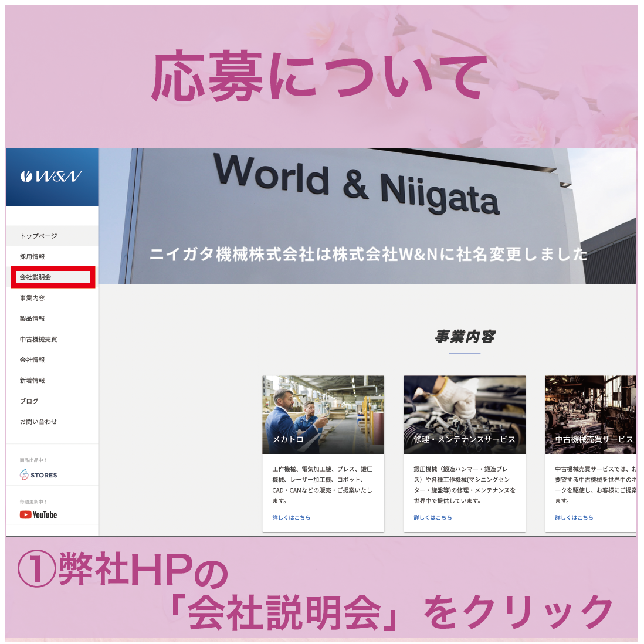644x644 pixels.
Task: Click the メカトロ description text
Action: (x=323, y=484)
